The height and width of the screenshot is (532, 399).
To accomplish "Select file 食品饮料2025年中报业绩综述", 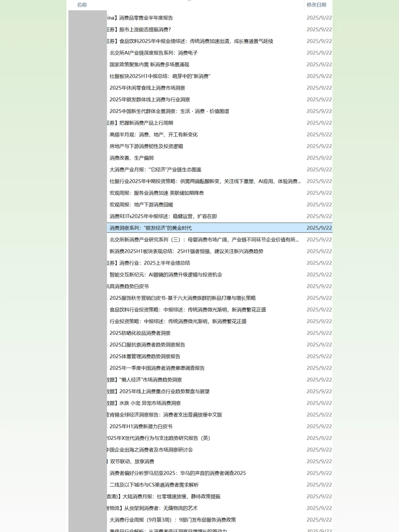I will (x=190, y=41).
